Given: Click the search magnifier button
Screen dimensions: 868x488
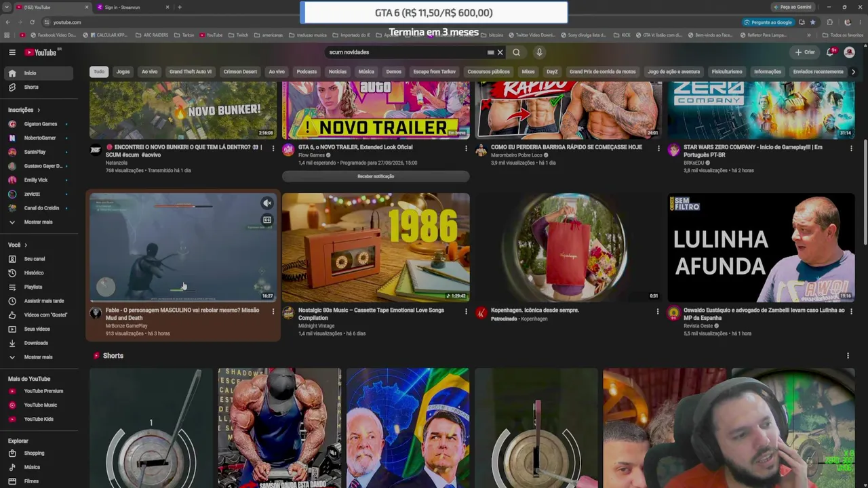Looking at the screenshot, I should [517, 52].
